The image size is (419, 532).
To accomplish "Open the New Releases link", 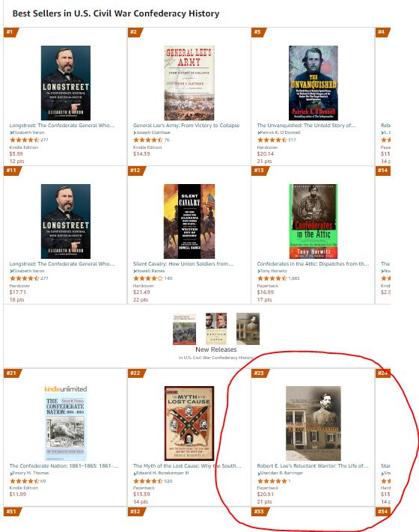I will [x=216, y=349].
